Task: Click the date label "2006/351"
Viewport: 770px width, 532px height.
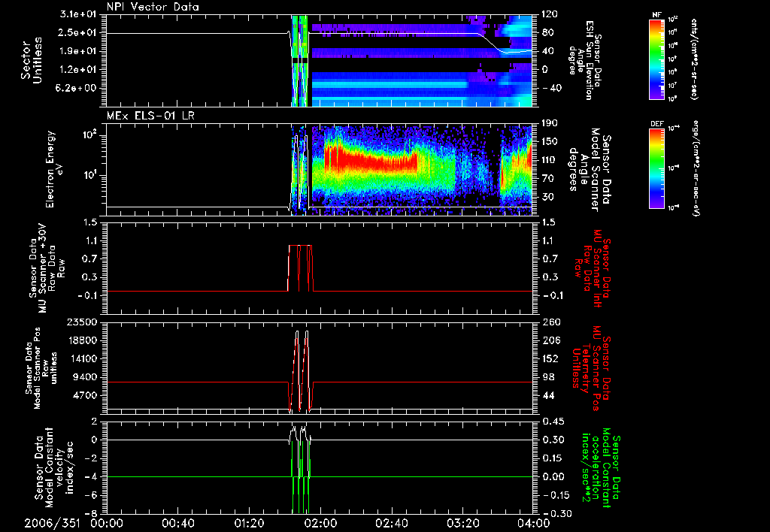Action: click(x=52, y=523)
